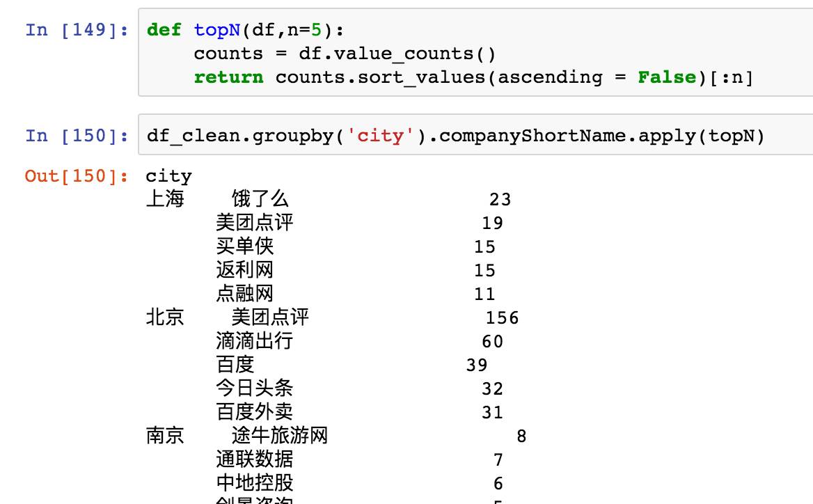This screenshot has height=504, width=813.
Task: Click the 百度 name with count 39
Action: tap(235, 365)
